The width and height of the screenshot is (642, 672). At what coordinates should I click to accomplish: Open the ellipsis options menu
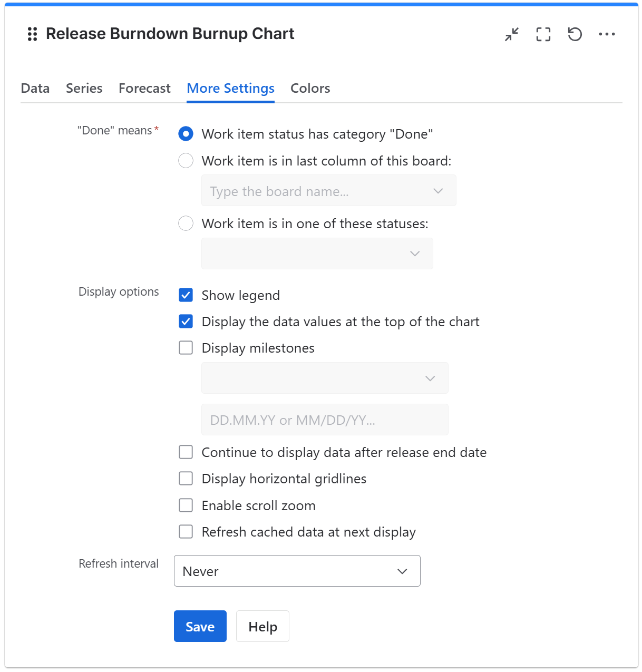pos(608,34)
